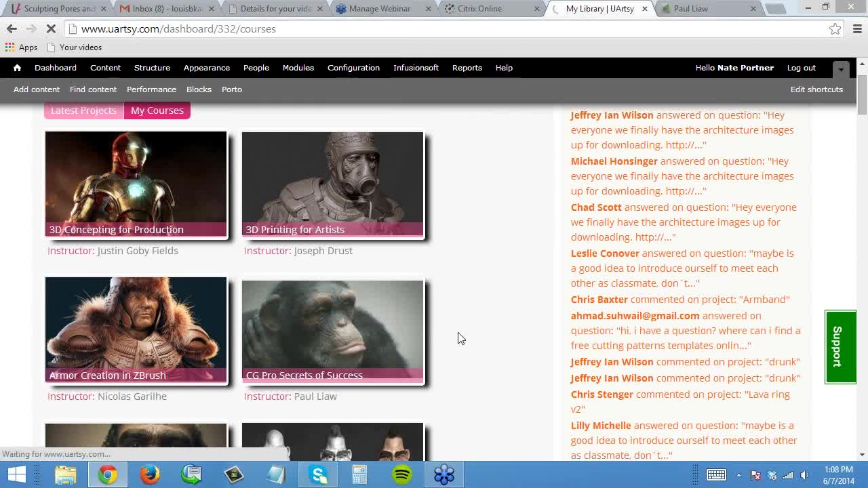Screen dimensions: 868x488
Task: Open Leslie Conover's activity link
Action: [x=605, y=253]
